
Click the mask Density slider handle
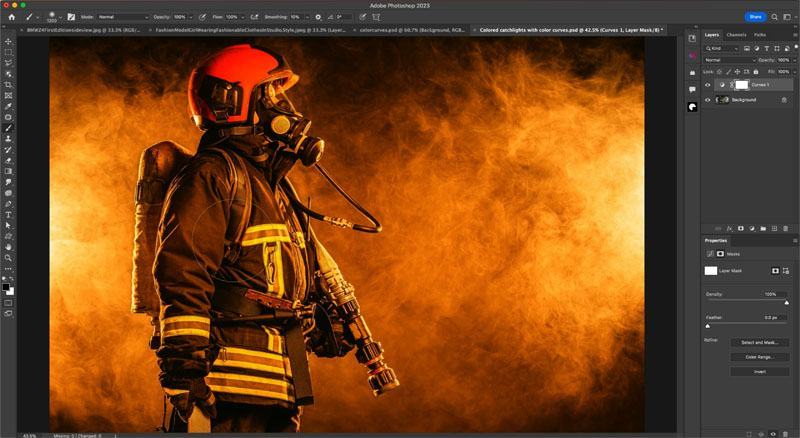(x=786, y=301)
